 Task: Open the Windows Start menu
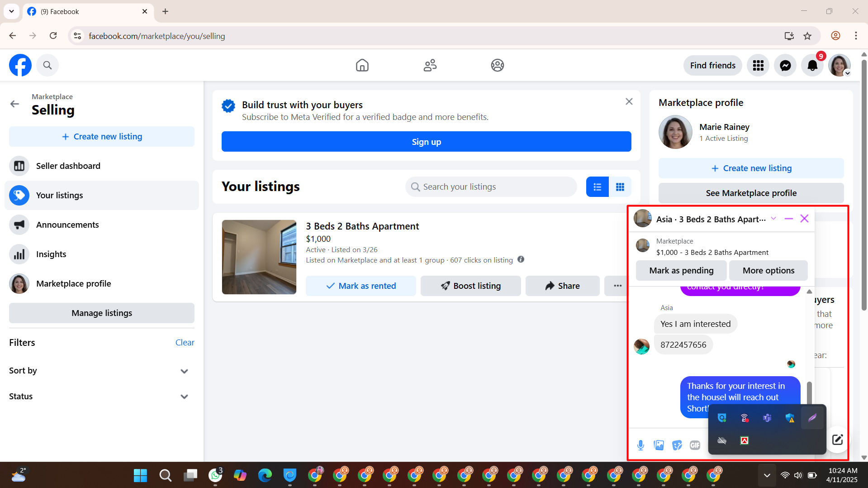[x=140, y=475]
